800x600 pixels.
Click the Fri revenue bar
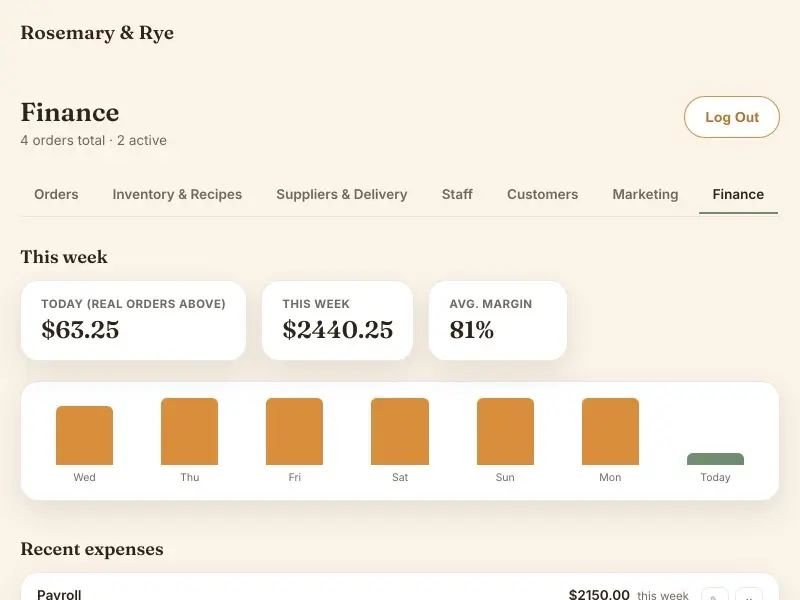point(294,432)
